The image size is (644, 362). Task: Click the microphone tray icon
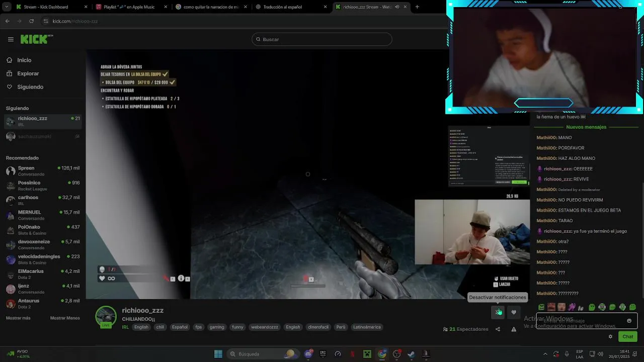tap(567, 354)
